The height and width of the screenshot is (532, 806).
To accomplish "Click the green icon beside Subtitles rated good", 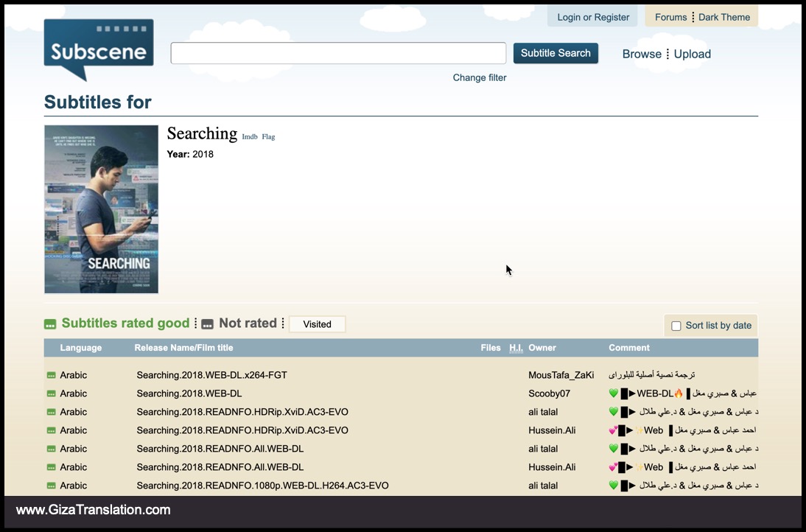I will point(50,324).
